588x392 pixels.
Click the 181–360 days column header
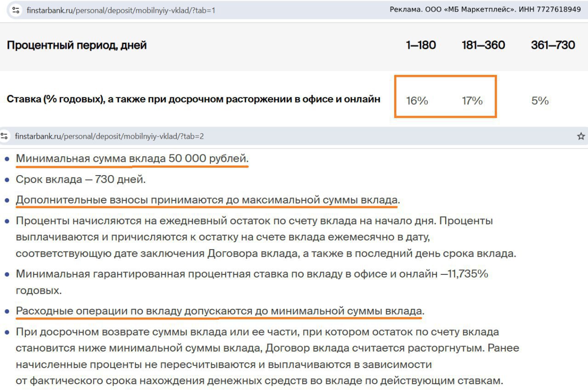click(483, 45)
